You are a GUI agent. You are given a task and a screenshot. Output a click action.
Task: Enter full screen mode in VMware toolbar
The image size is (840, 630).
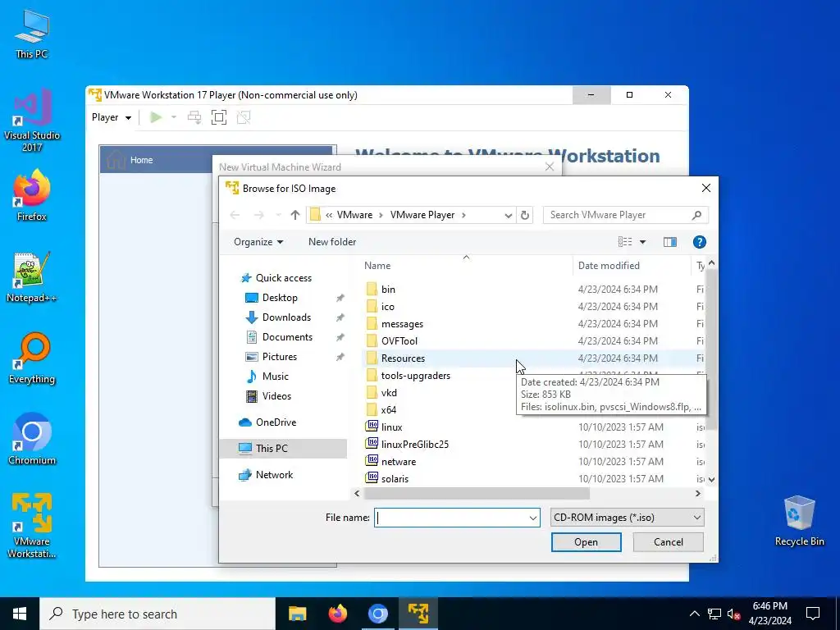[x=218, y=117]
